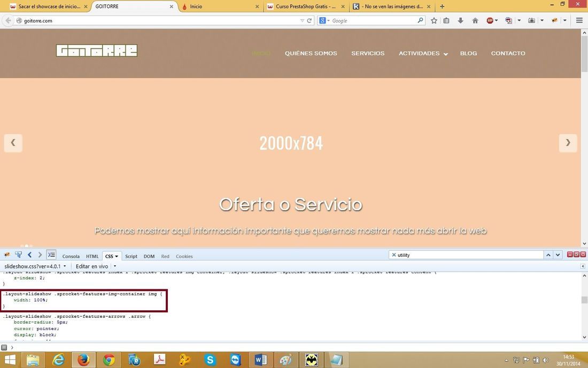Open a new browser tab with plus
The image size is (588, 368).
click(442, 6)
